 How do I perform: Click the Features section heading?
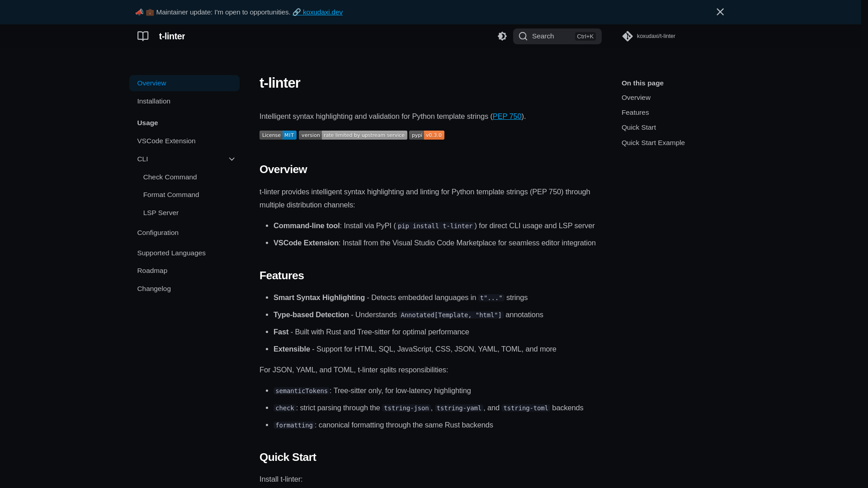[282, 276]
